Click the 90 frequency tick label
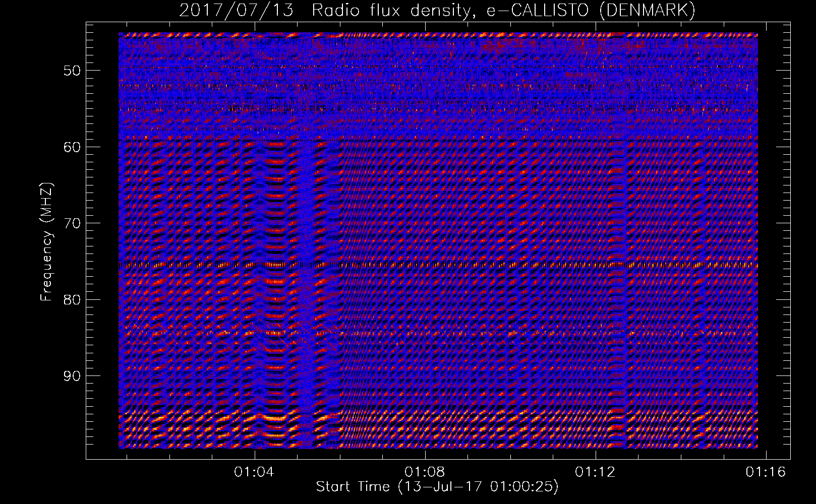 72,376
